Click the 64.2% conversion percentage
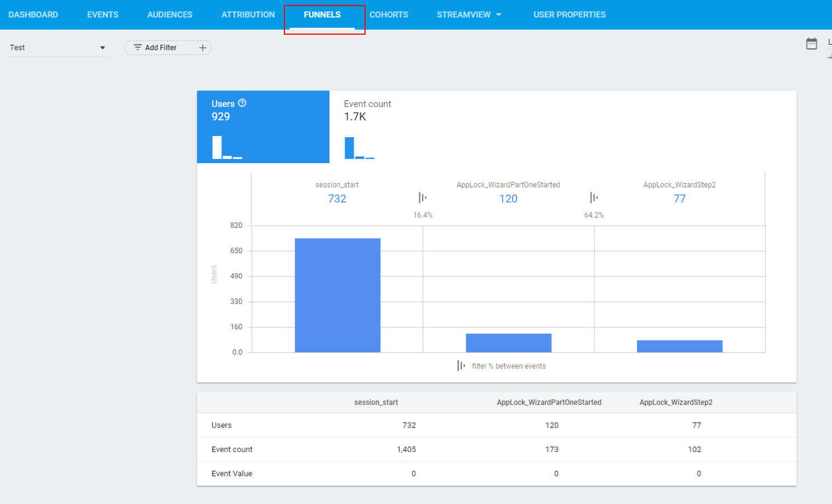The width and height of the screenshot is (832, 504). click(x=594, y=215)
